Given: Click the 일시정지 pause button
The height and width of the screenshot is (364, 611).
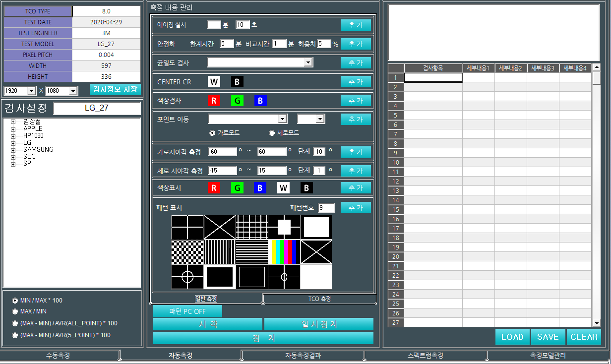Looking at the screenshot, I should pyautogui.click(x=319, y=325).
